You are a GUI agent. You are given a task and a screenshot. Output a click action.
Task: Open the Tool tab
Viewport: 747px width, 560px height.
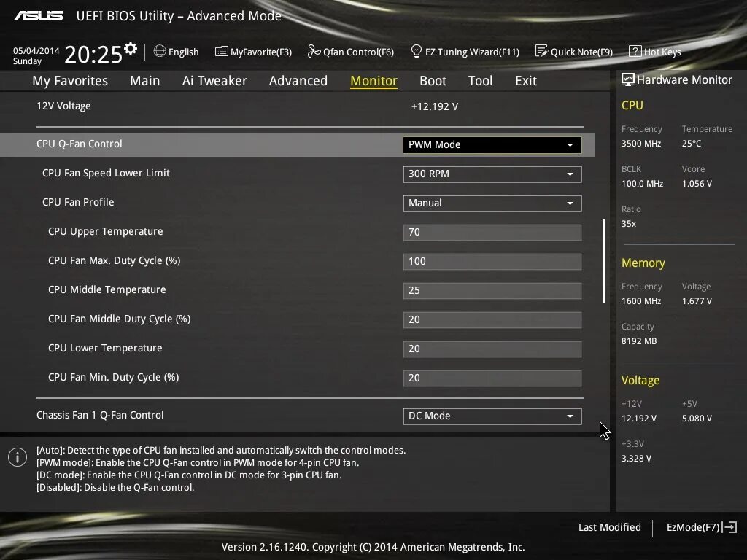[x=480, y=81]
